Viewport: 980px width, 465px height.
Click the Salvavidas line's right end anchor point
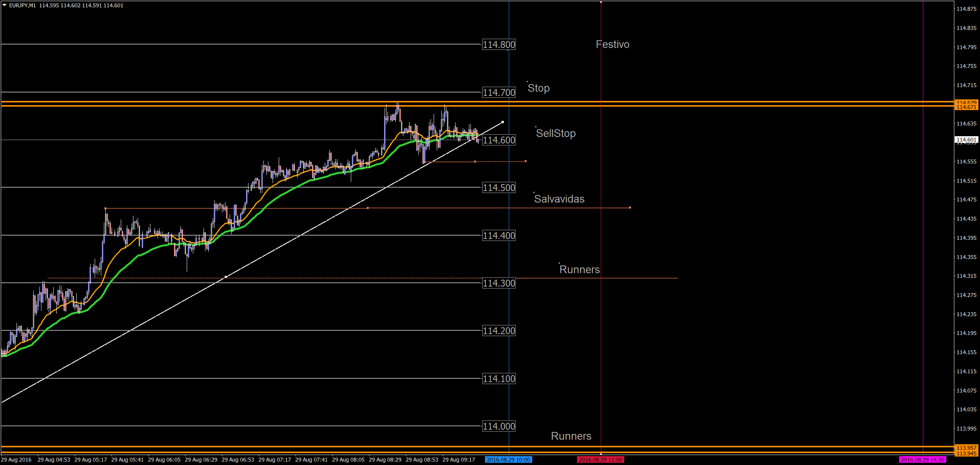[x=630, y=208]
